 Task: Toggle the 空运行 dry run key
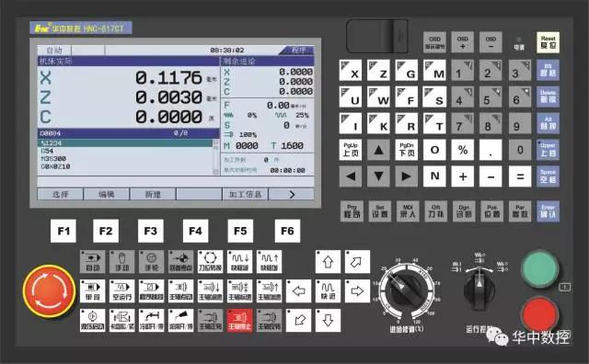(121, 291)
